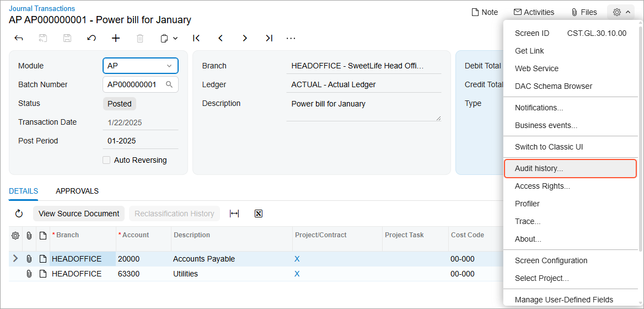Click paperclip on the Accounts Payable row
This screenshot has height=309, width=644.
point(29,259)
